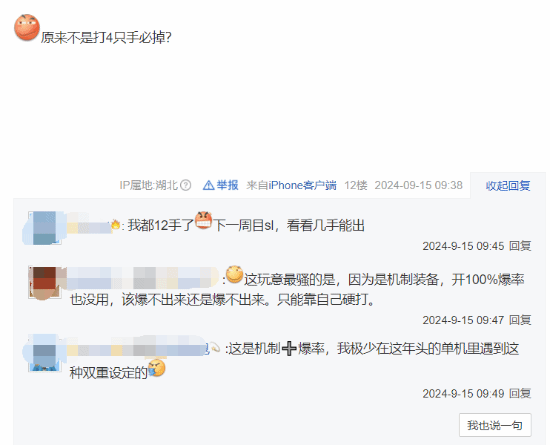Image resolution: width=550 pixels, height=445 pixels.
Task: Click the second replier's red avatar
Action: click(x=45, y=283)
